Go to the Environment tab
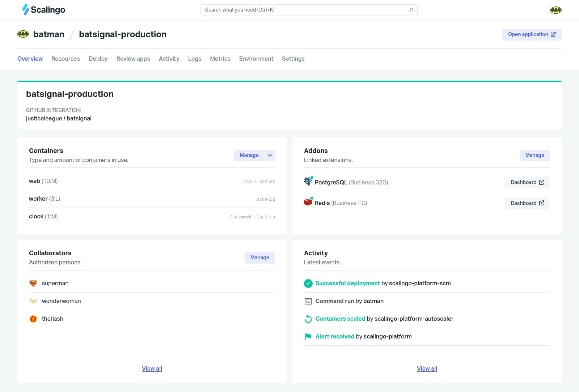 256,59
